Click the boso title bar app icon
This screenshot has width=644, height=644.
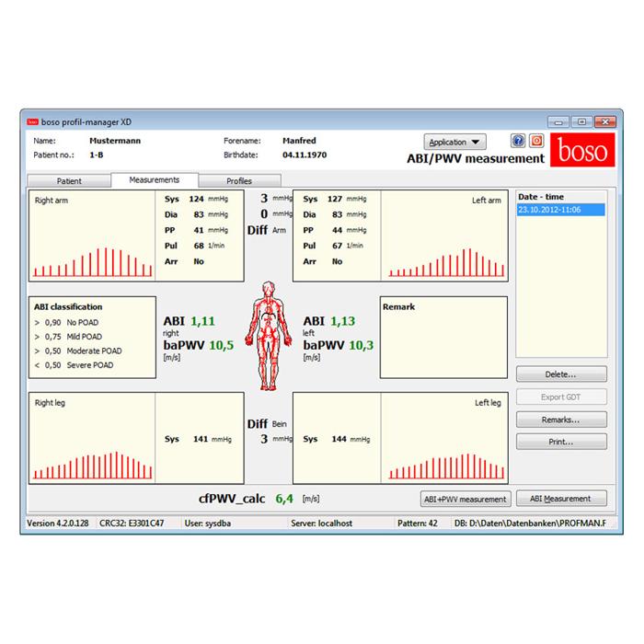point(32,121)
